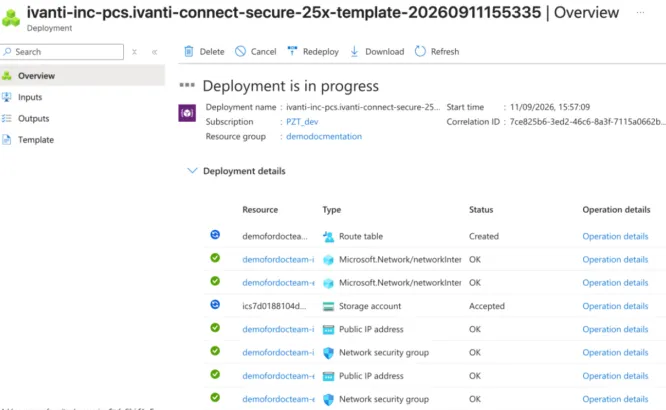Click the Correlation ID value text
This screenshot has height=410, width=666.
[x=586, y=122]
